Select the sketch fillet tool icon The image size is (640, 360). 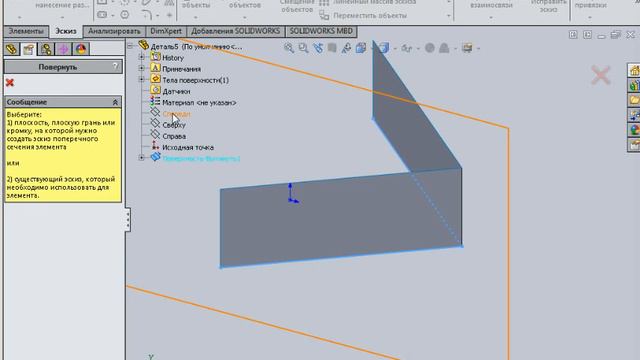coord(147,15)
